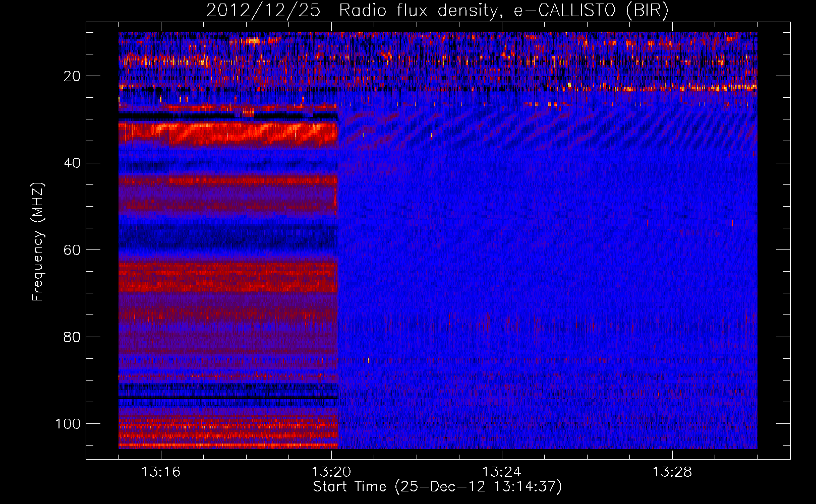Viewport: 816px width, 504px height.
Task: Click the time tick label '13:20'
Action: click(x=331, y=472)
